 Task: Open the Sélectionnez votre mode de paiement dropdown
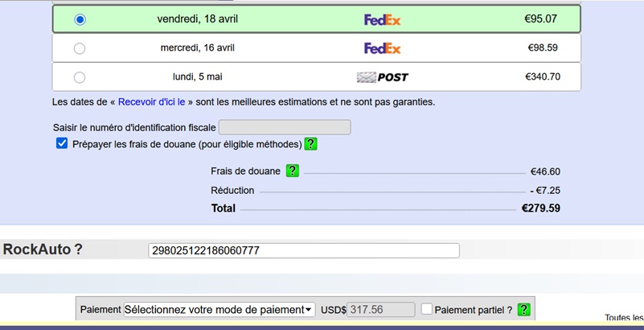click(219, 310)
